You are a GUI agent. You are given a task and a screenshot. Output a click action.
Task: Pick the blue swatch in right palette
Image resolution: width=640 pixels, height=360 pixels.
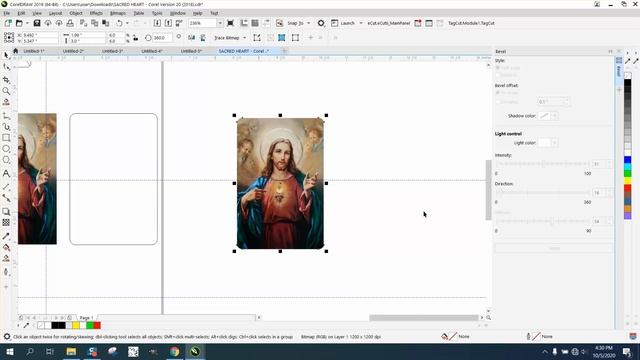tap(627, 160)
